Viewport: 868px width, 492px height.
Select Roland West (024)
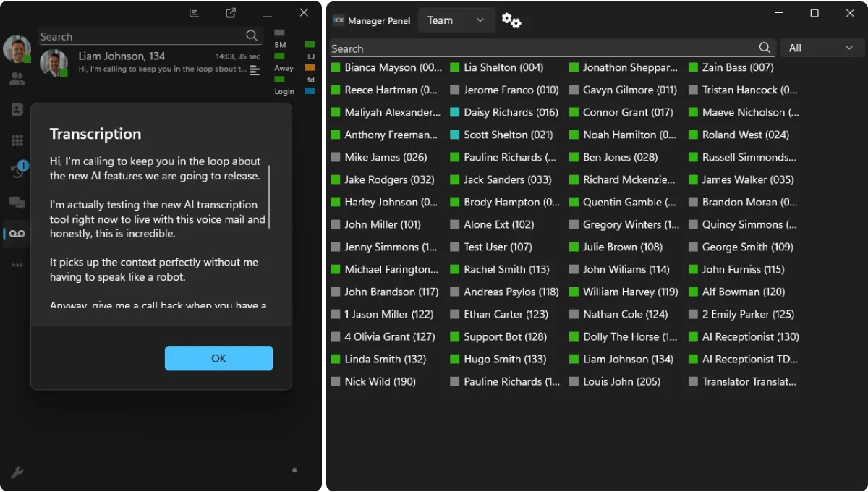pos(739,135)
